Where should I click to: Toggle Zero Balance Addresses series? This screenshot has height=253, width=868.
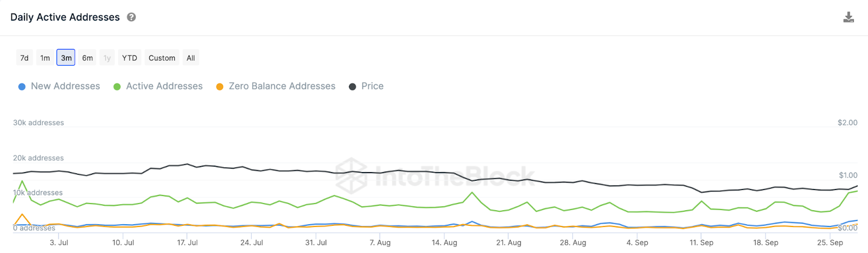(282, 86)
